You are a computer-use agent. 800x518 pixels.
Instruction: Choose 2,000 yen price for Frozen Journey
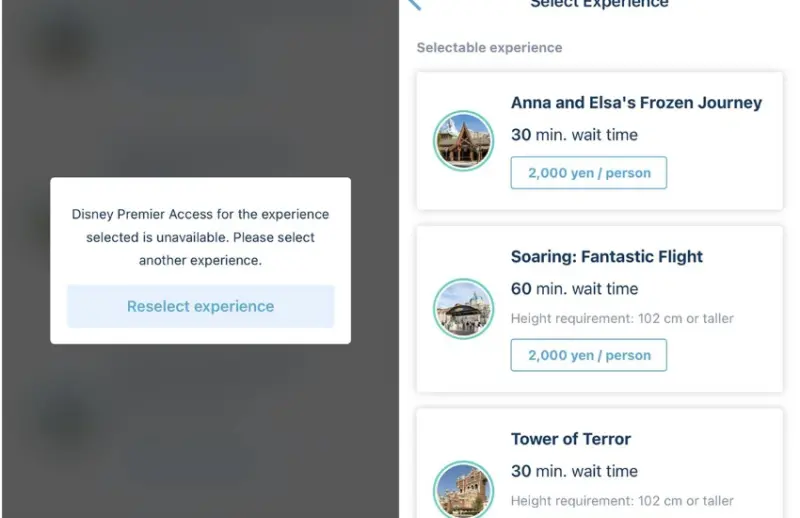click(x=589, y=173)
